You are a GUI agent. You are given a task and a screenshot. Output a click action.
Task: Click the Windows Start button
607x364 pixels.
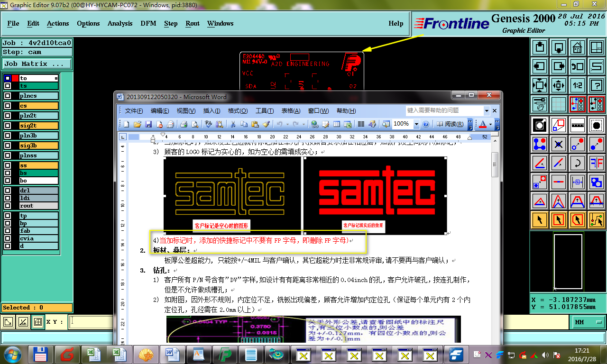tap(12, 355)
